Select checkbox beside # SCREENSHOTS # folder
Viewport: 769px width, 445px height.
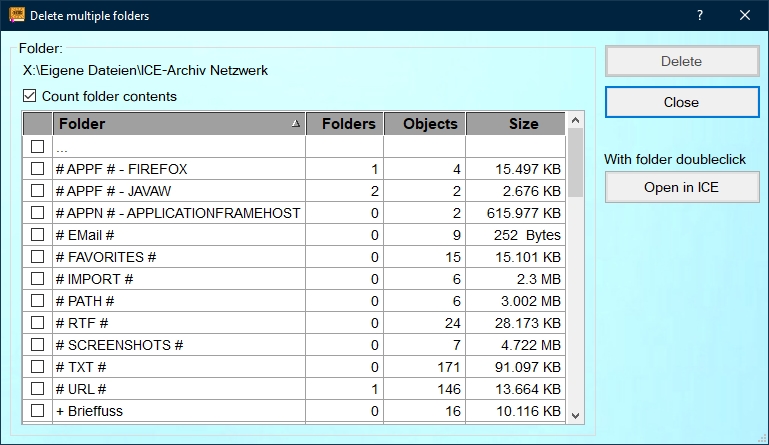[x=38, y=345]
